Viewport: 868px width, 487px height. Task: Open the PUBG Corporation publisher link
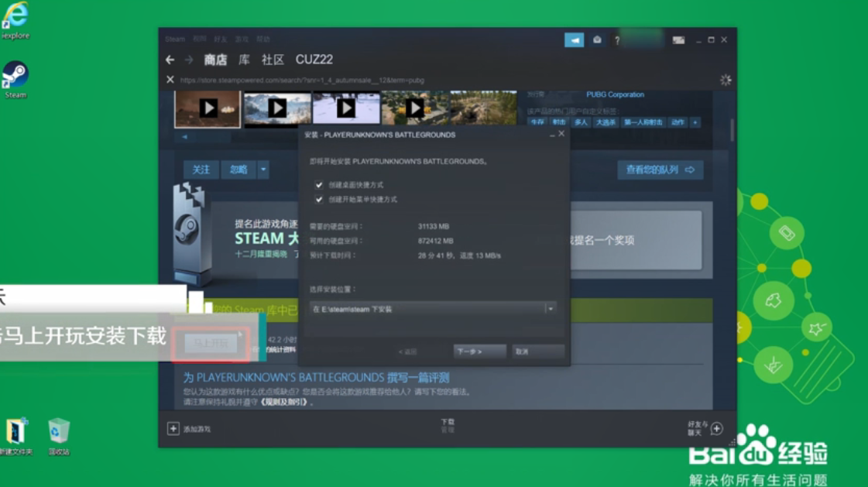coord(615,94)
